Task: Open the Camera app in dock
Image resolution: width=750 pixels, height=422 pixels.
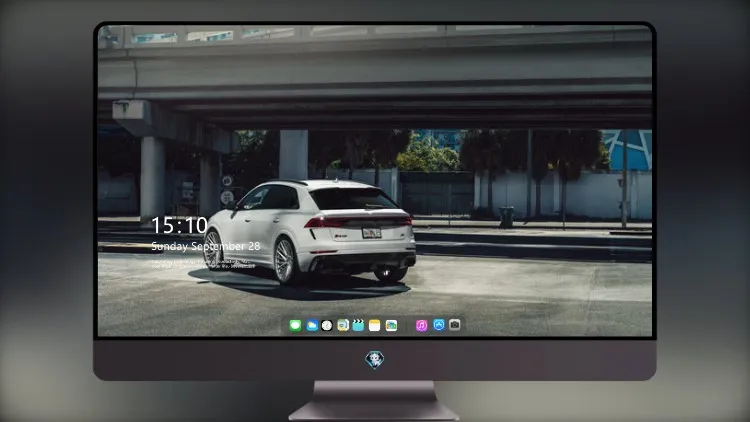Action: pos(455,325)
